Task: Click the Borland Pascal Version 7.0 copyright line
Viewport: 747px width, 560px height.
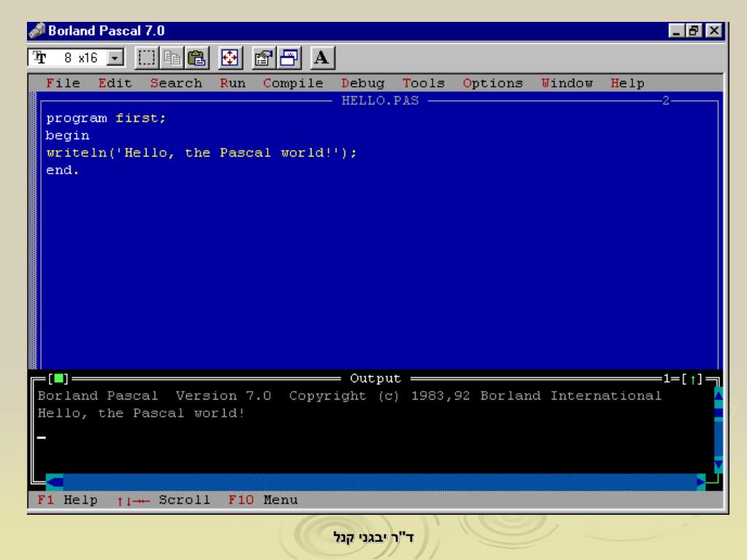Action: click(x=349, y=396)
